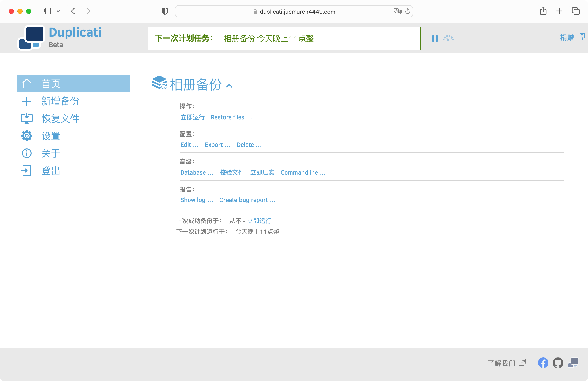Click the Beta label under Duplicati
Image resolution: width=588 pixels, height=381 pixels.
(56, 45)
